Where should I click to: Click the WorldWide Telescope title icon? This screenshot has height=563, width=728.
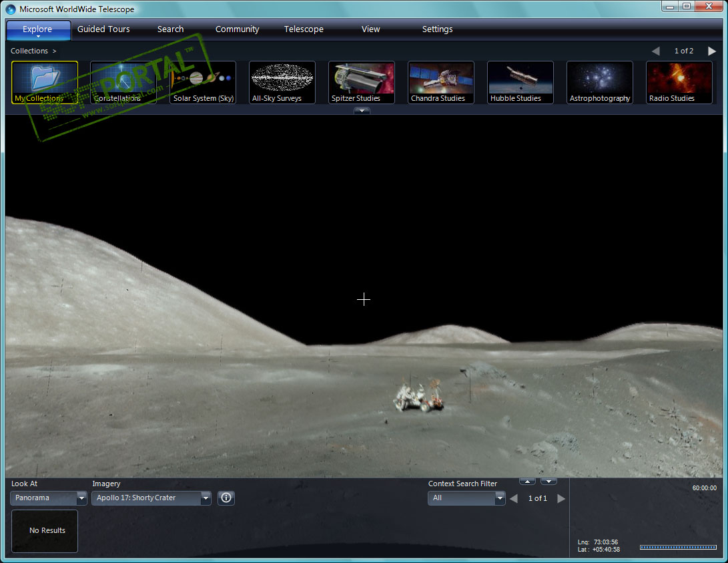click(11, 9)
